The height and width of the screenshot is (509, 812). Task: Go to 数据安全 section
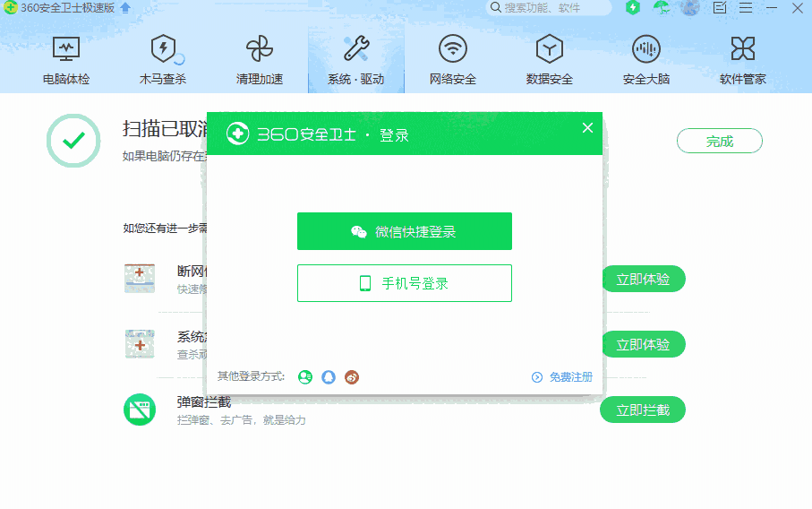(550, 61)
